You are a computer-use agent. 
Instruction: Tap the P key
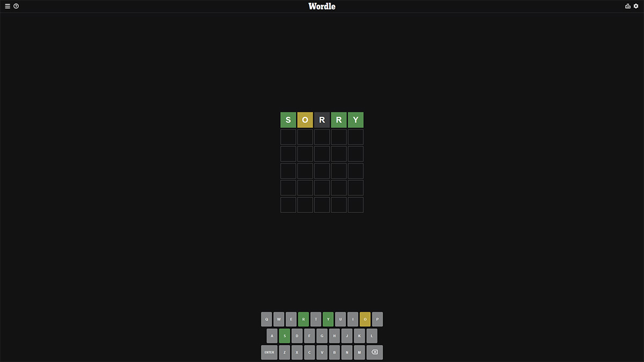(377, 319)
